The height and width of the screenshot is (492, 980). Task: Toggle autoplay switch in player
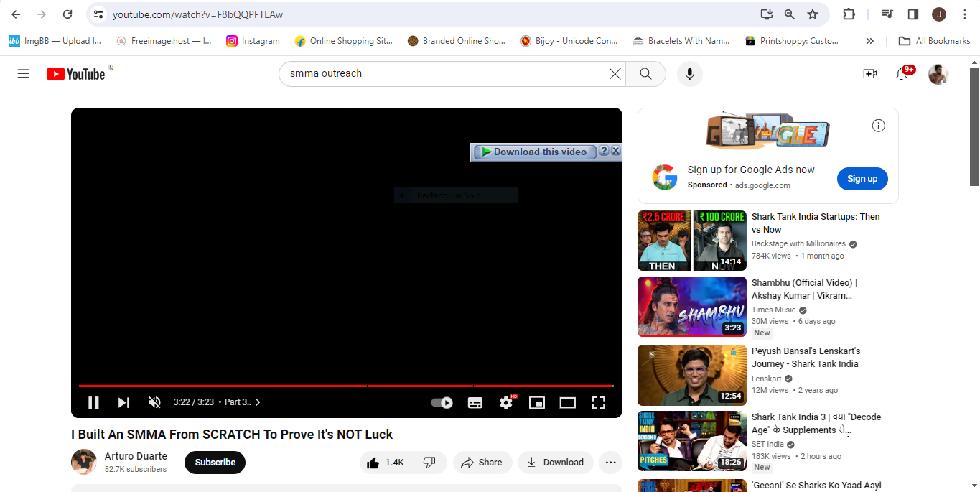click(442, 402)
